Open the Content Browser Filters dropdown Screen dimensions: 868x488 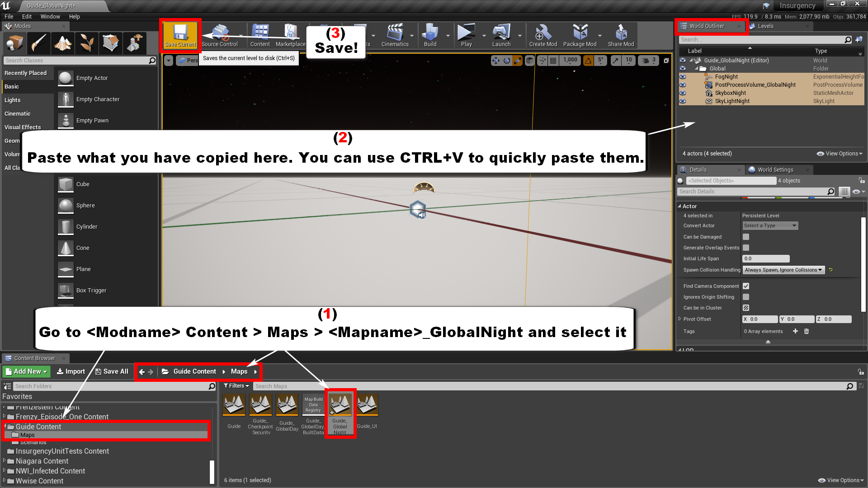pyautogui.click(x=236, y=386)
